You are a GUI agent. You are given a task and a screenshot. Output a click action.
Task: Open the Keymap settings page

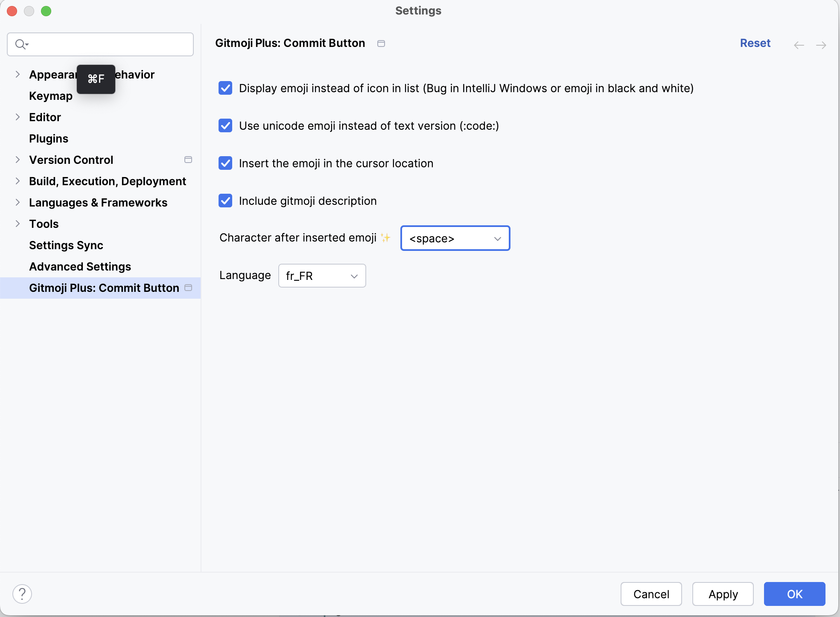(50, 96)
